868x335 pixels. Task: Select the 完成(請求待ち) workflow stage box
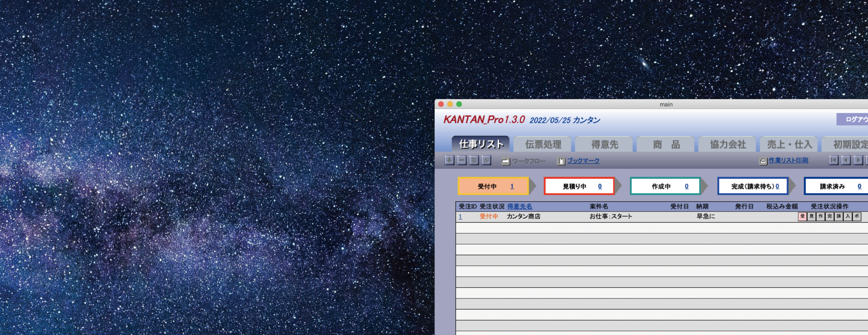(753, 186)
